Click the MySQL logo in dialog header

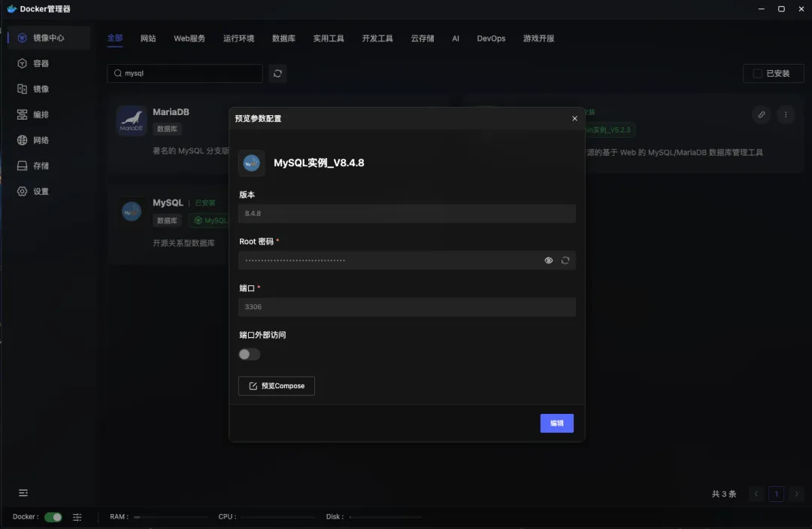pos(252,163)
